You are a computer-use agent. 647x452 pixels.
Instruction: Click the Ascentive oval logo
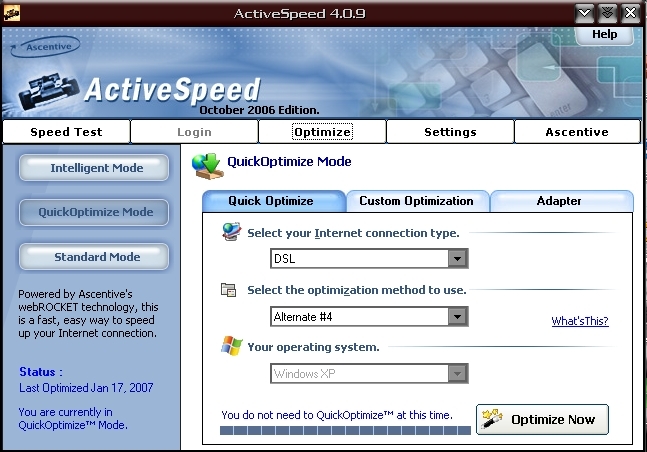point(45,47)
